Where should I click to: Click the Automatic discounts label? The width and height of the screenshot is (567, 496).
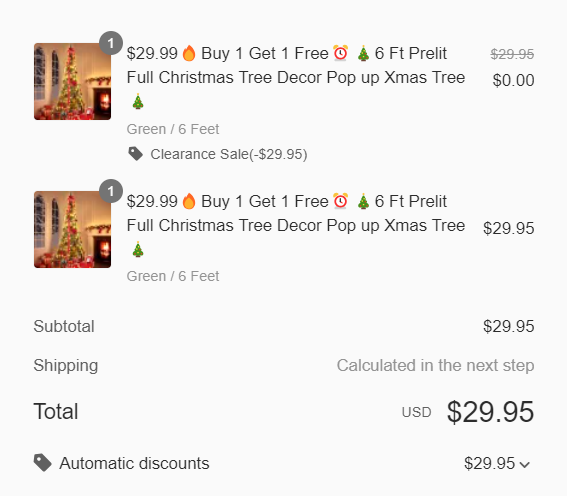[135, 463]
